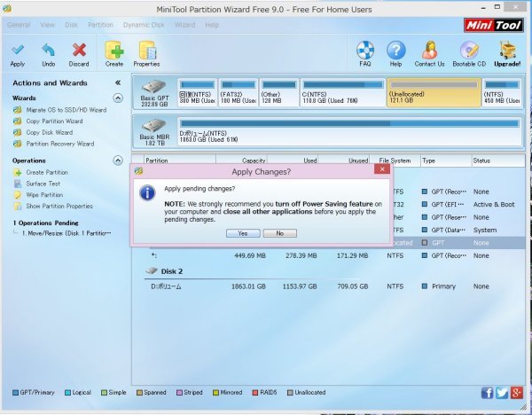Sort by the Partition column header
This screenshot has width=532, height=415.
tap(180, 161)
